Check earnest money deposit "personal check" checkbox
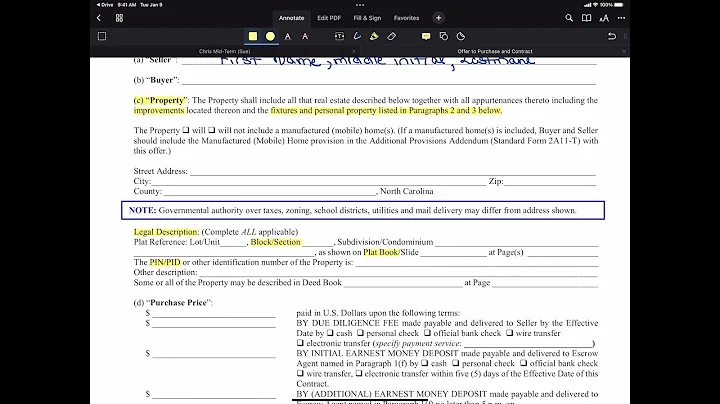The image size is (720, 404). (x=456, y=363)
